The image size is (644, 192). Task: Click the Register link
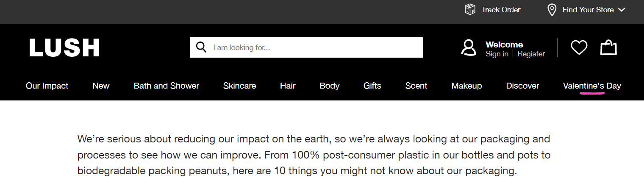tap(531, 54)
